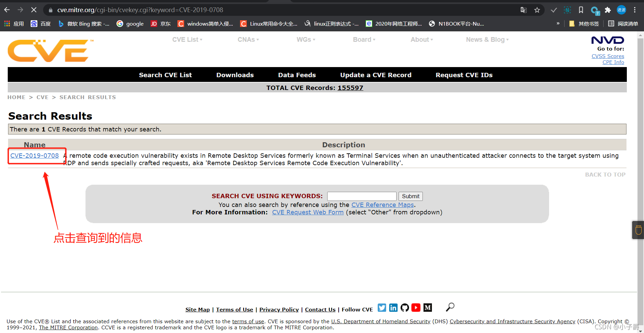
Task: Stop page loading with the X icon
Action: coord(34,10)
